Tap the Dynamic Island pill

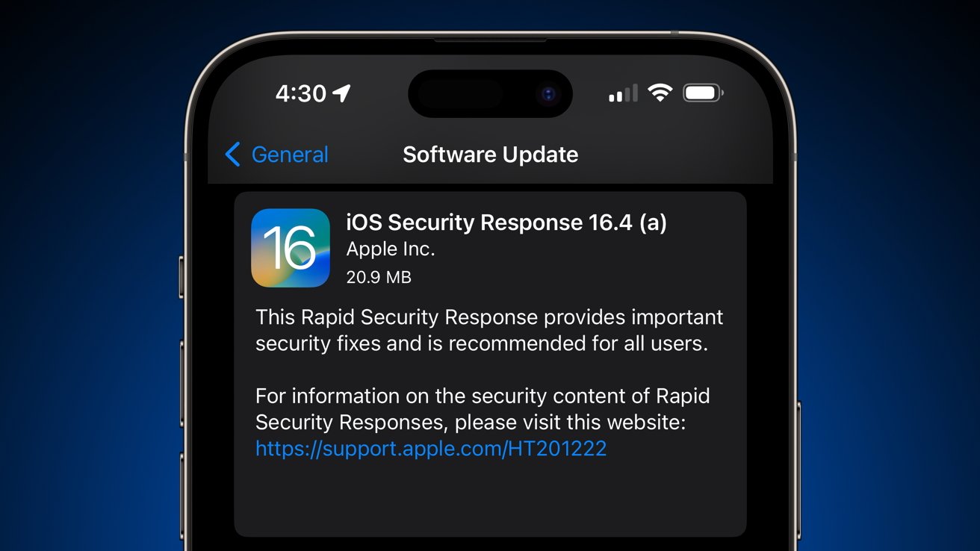click(x=490, y=93)
